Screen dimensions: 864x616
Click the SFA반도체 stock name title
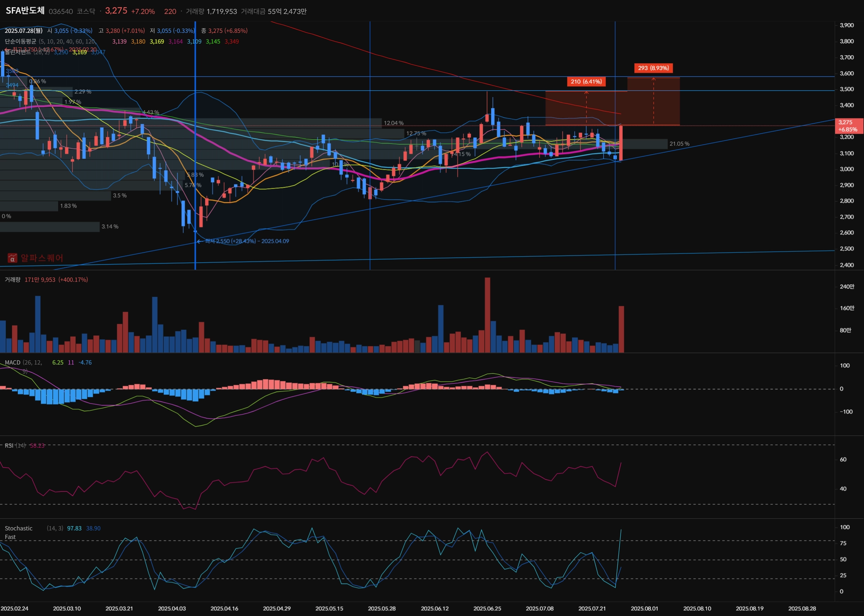tap(25, 11)
